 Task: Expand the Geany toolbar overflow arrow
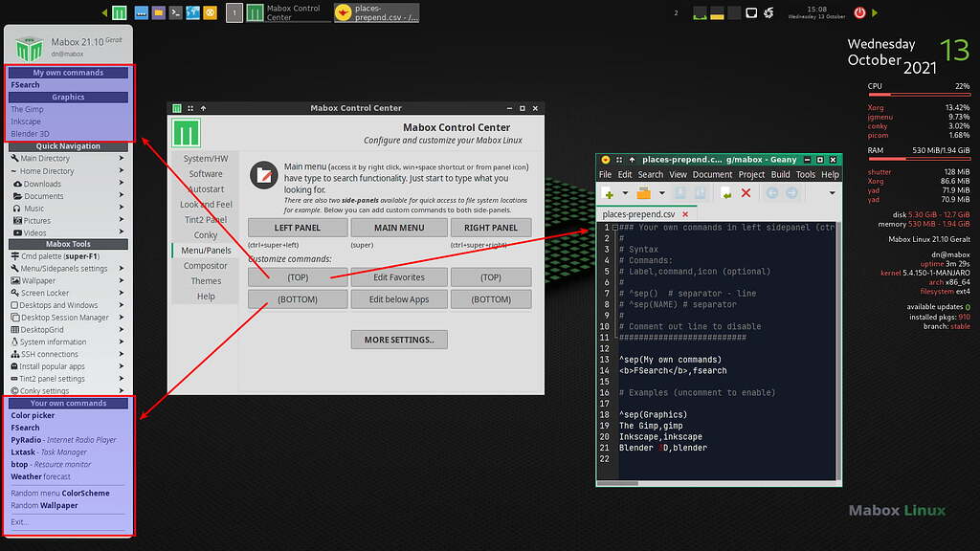[831, 193]
